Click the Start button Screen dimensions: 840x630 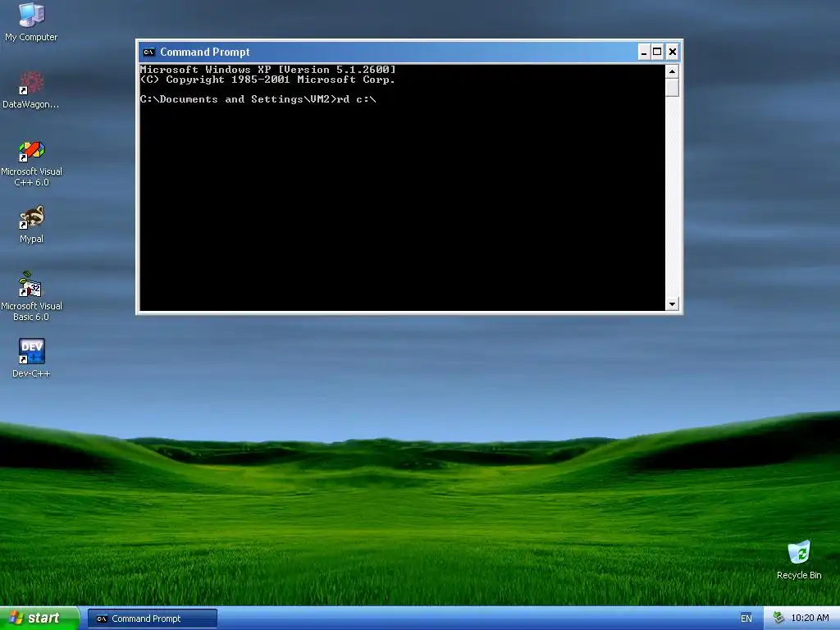point(39,619)
